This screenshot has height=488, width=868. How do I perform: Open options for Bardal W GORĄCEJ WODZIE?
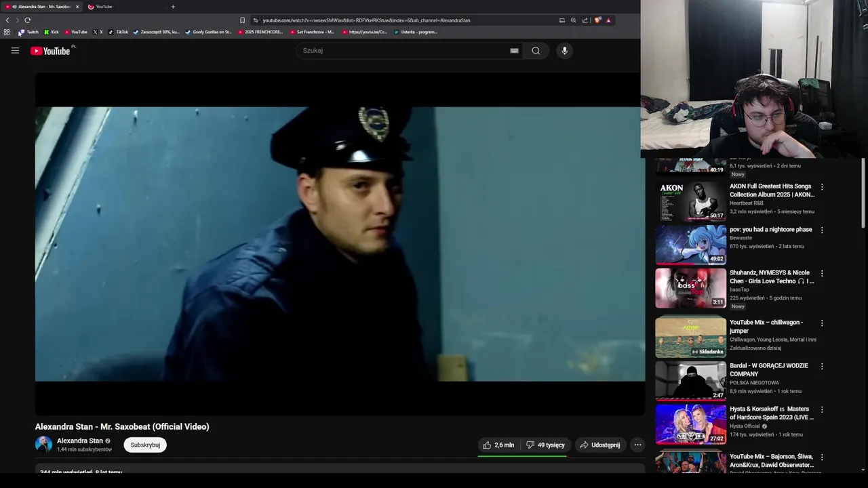pos(822,366)
